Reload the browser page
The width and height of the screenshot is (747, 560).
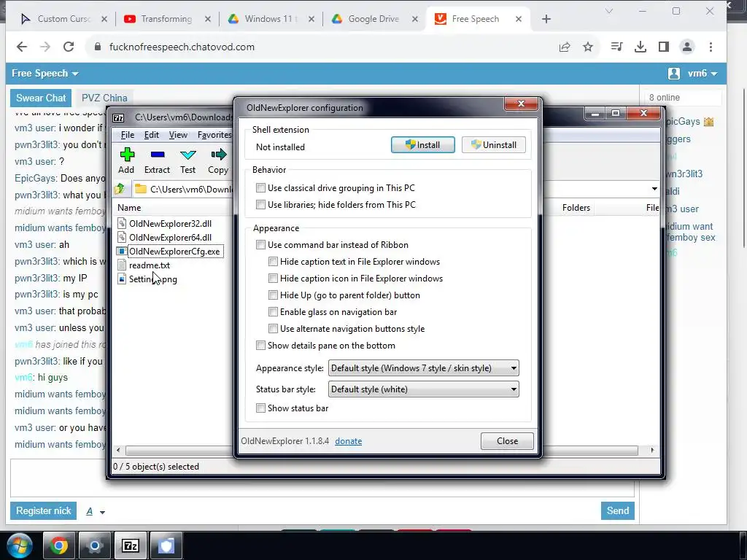69,47
